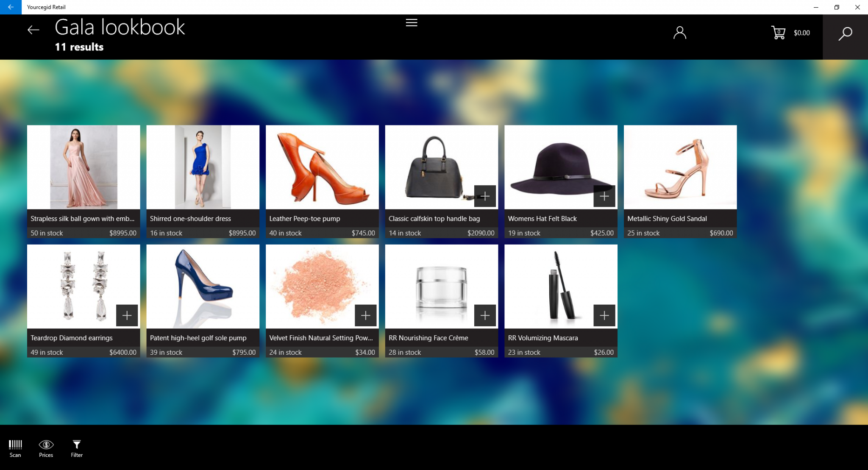868x470 pixels.
Task: Click the Yourcegid Retail title bar label
Action: (46, 7)
